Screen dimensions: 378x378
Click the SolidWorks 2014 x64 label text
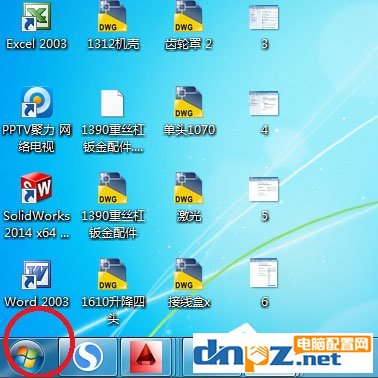coord(36,224)
